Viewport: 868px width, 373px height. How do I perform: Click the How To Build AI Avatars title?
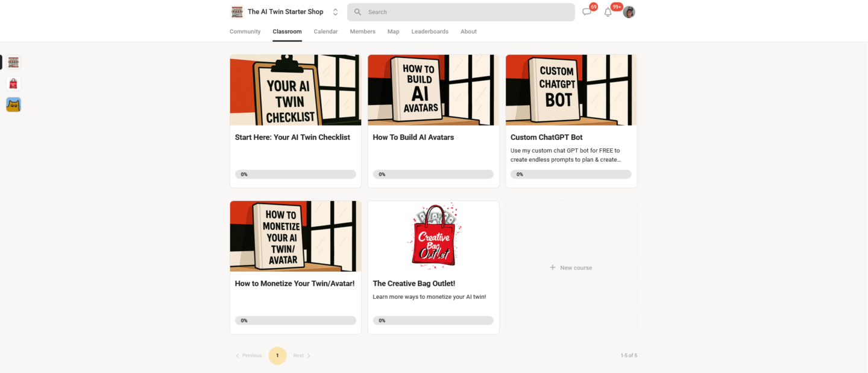[414, 138]
